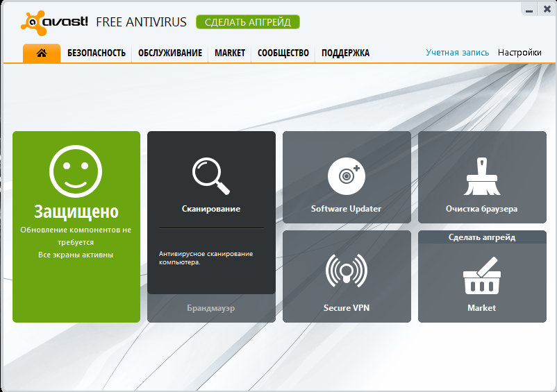The image size is (557, 392).
Task: Open the MARKET tab
Action: (230, 53)
